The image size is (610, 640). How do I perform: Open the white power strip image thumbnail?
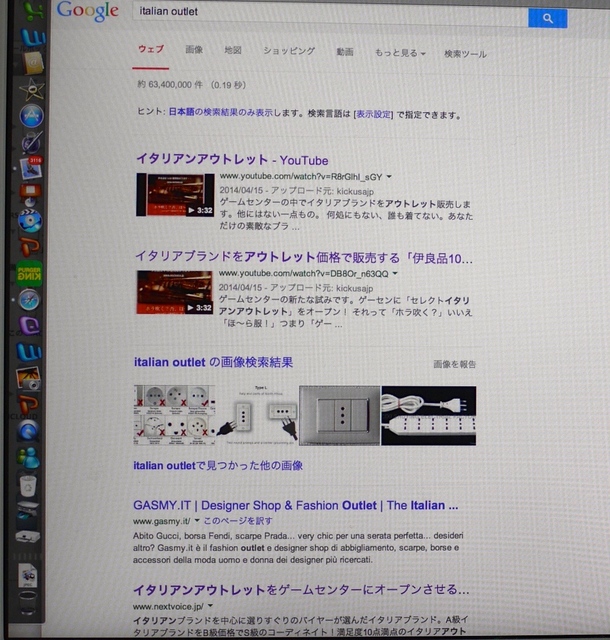pos(429,416)
